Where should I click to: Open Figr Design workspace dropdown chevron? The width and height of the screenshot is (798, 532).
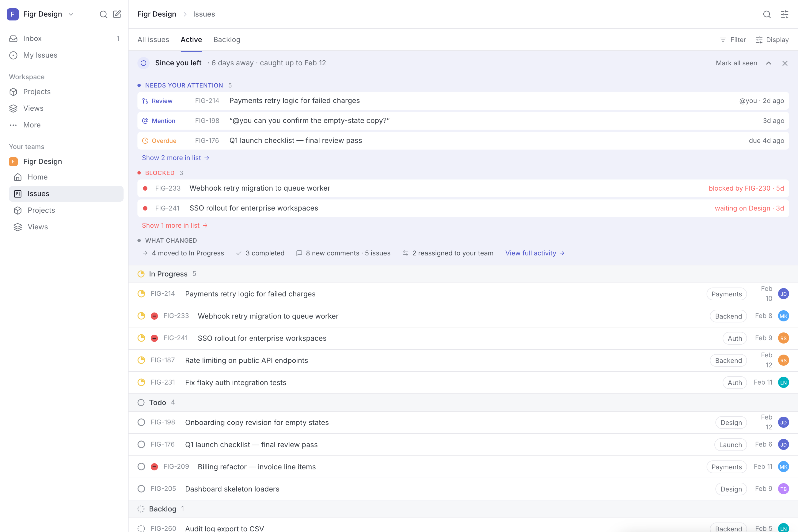[71, 14]
